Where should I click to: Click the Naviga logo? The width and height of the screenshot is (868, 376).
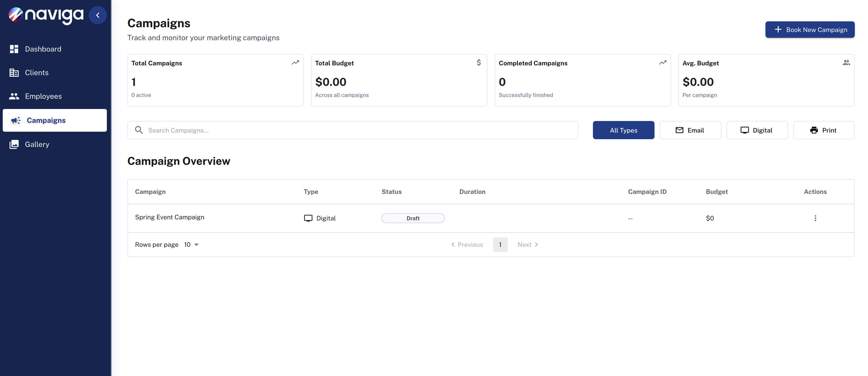(46, 15)
